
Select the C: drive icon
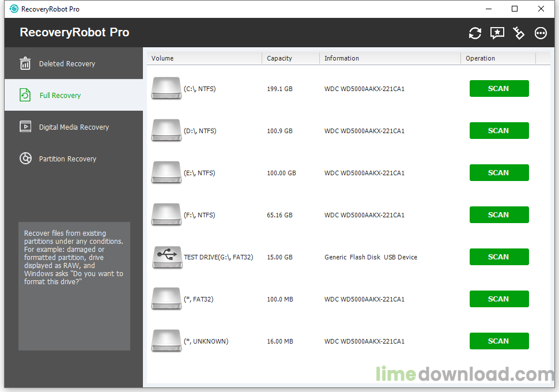167,88
